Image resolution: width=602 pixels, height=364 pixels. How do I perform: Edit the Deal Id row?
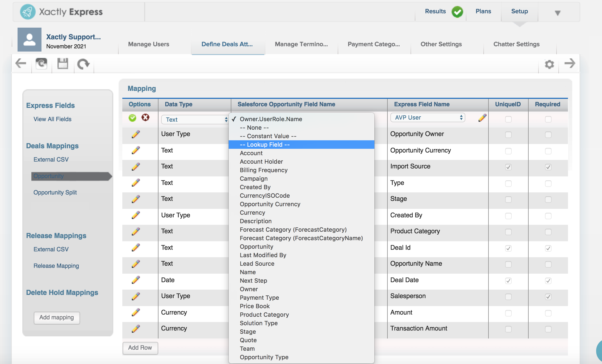pyautogui.click(x=136, y=248)
